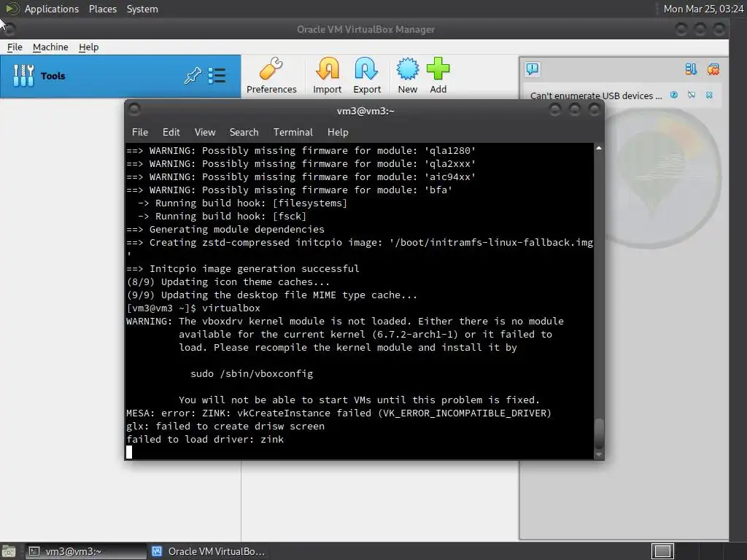Open the terminal Edit menu
Image resolution: width=747 pixels, height=560 pixels.
pyautogui.click(x=171, y=132)
